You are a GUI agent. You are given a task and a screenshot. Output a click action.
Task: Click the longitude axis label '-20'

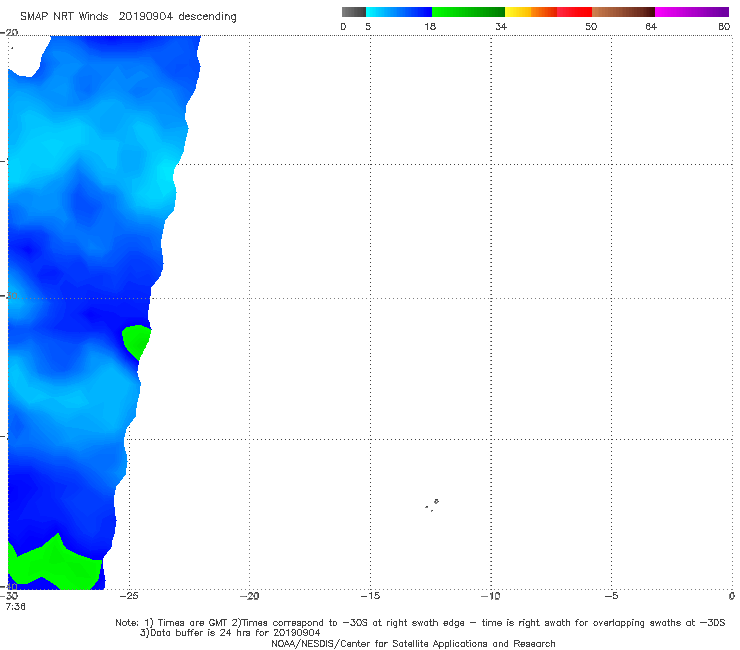click(249, 596)
